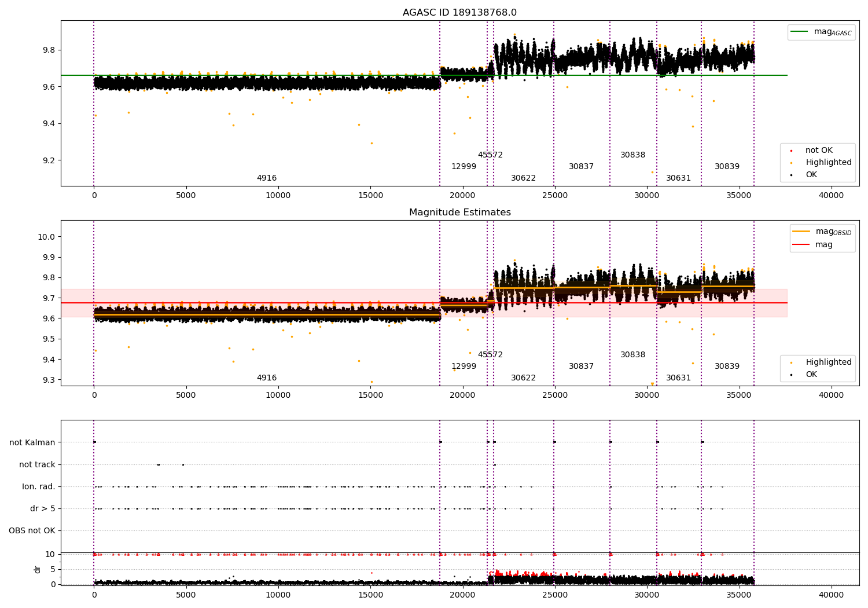Click obsid label 12999 in Magnitude Estimates plot
868x608 pixels.
(x=464, y=367)
